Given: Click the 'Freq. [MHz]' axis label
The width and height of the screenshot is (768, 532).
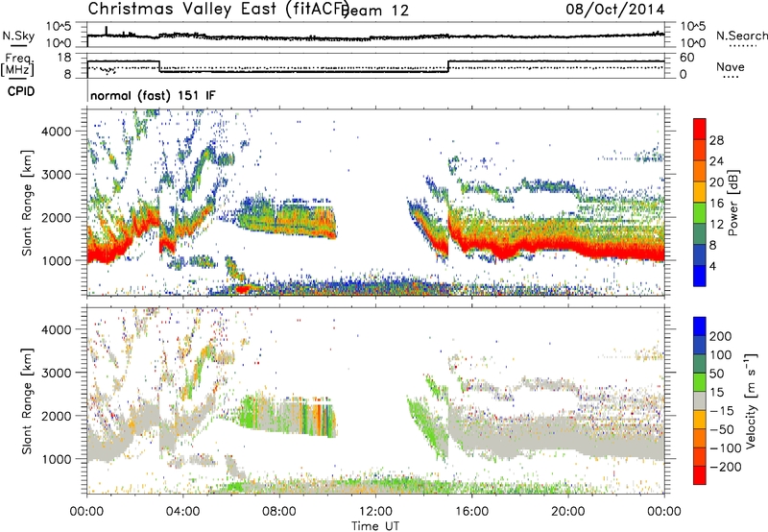Looking at the screenshot, I should 17,65.
